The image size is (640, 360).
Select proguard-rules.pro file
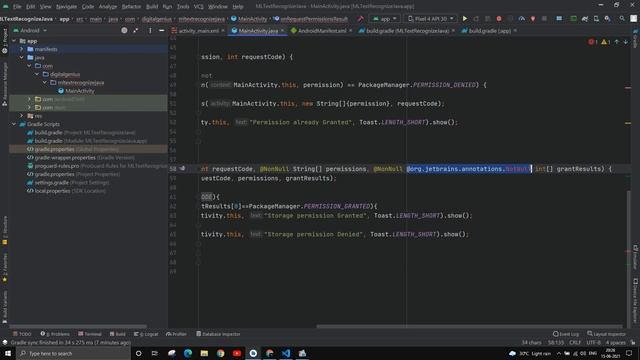click(x=57, y=166)
